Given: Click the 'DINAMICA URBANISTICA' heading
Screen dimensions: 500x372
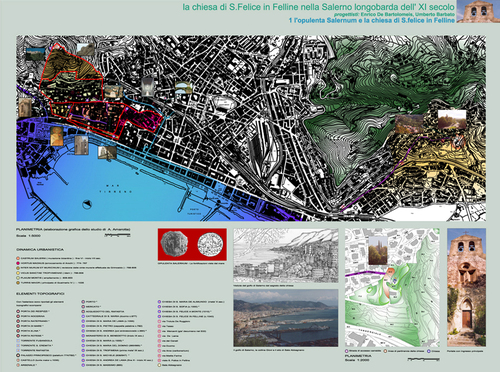Looking at the screenshot, I should click(40, 249).
